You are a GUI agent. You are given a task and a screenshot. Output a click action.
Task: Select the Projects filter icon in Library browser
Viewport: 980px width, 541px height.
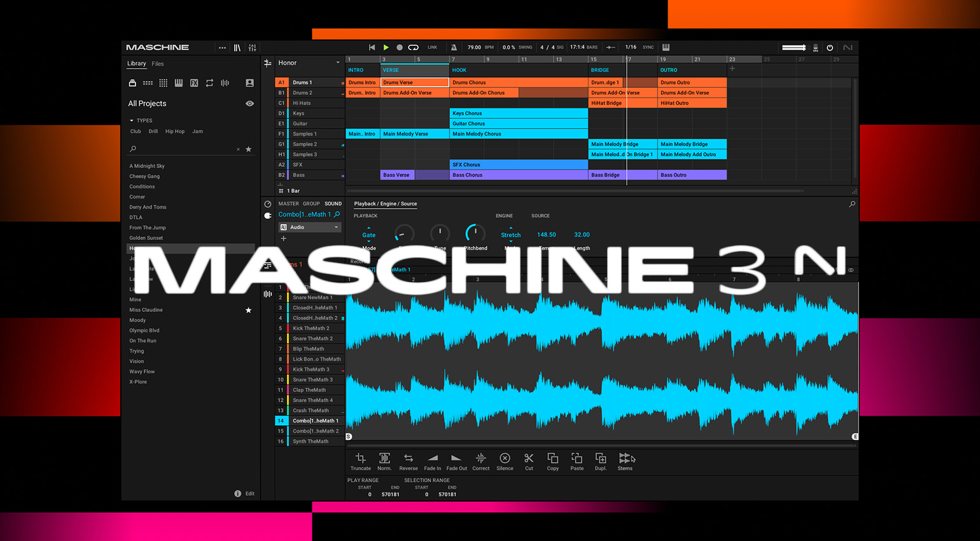[x=131, y=83]
